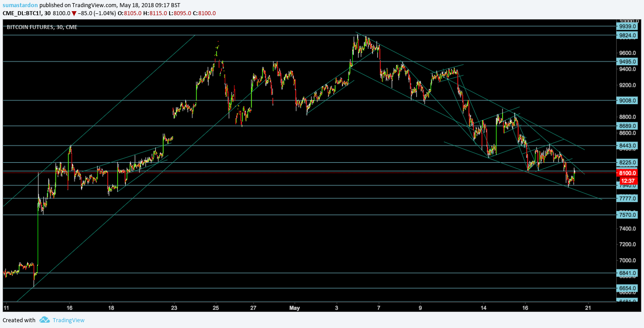Open the TradingView link beside Created with
Screen dimensions: 644x328
pos(68,320)
